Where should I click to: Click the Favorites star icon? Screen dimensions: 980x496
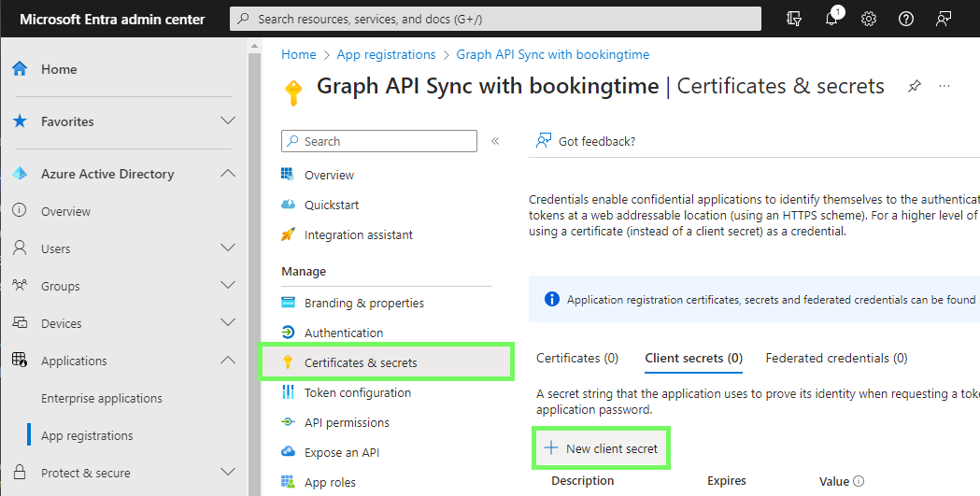(x=20, y=121)
